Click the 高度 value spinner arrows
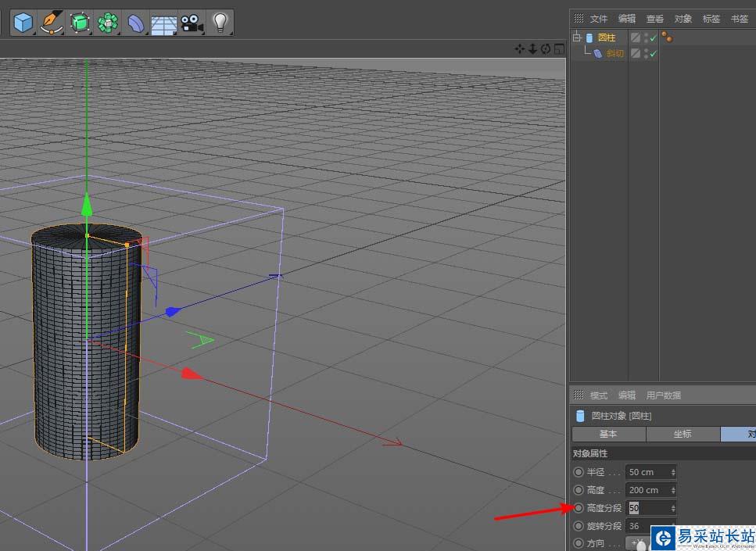756x551 pixels. pyautogui.click(x=673, y=490)
